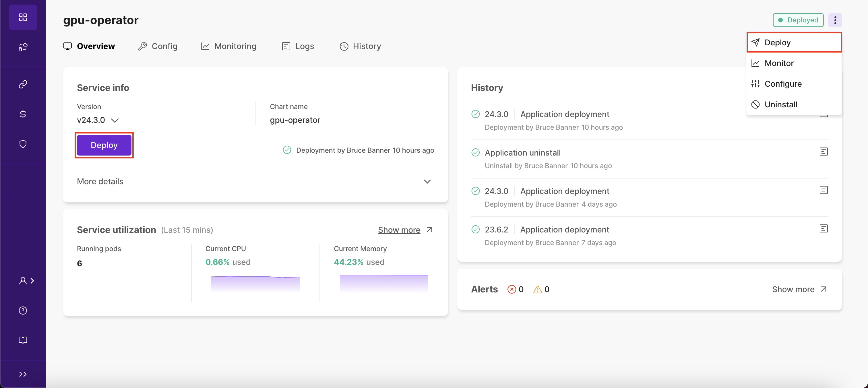
Task: Click the Running pods count 6
Action: coord(80,263)
